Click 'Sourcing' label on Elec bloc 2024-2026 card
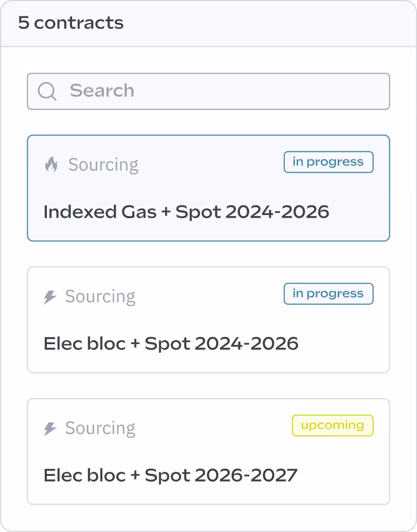Screen dimensions: 417x532 100,297
